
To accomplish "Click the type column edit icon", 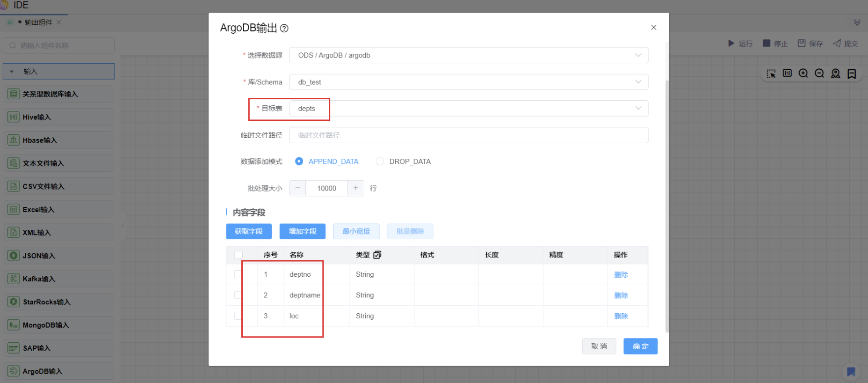I will coord(377,255).
